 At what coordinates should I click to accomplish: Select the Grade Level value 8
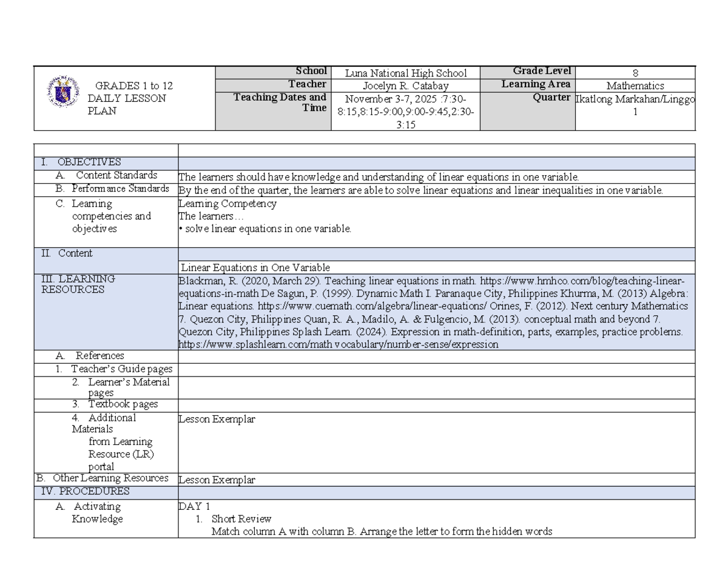tap(635, 73)
